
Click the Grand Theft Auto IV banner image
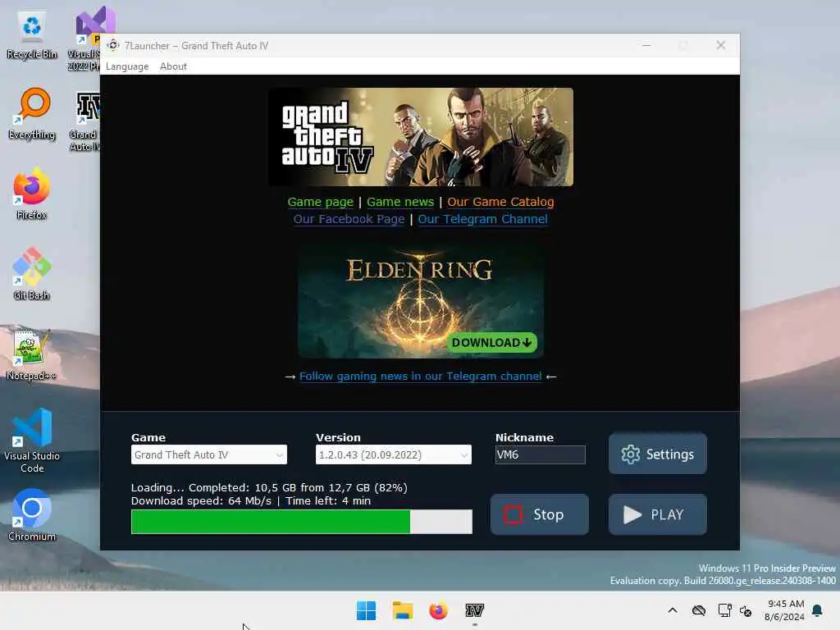click(x=421, y=137)
